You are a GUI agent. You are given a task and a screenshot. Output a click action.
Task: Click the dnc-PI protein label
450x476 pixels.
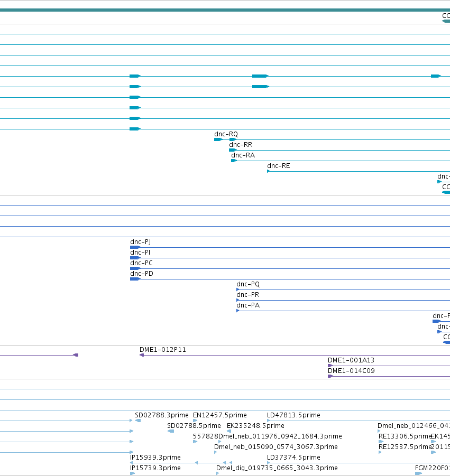pos(140,253)
